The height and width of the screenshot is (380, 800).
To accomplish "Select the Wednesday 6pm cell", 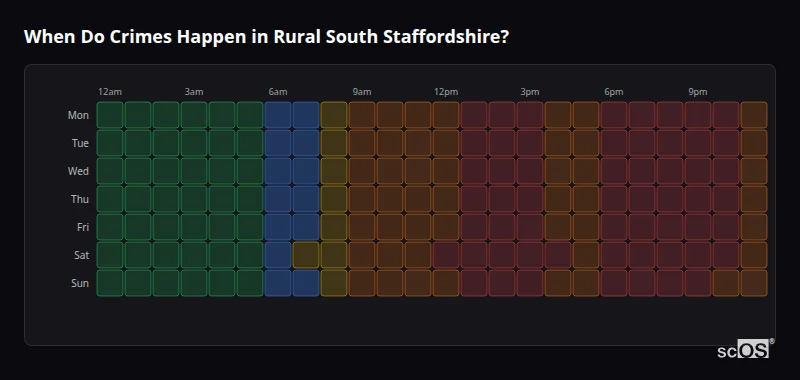I will pyautogui.click(x=614, y=171).
